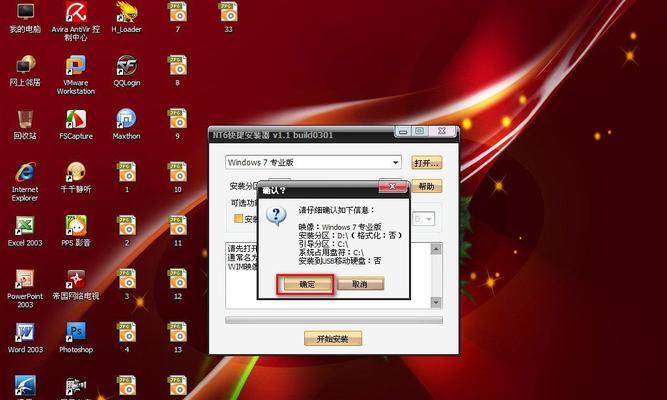This screenshot has width=667, height=400.
Task: Open the JPG file named 7
Action: 177,17
